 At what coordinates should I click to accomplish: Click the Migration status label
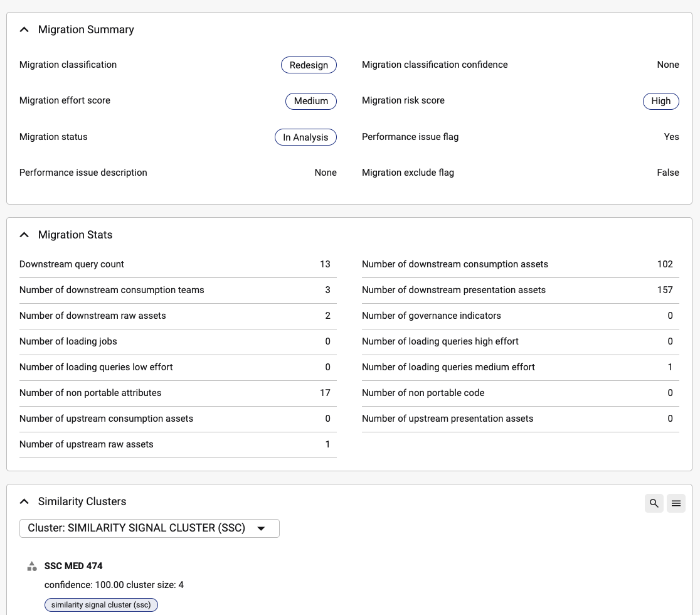pyautogui.click(x=53, y=137)
